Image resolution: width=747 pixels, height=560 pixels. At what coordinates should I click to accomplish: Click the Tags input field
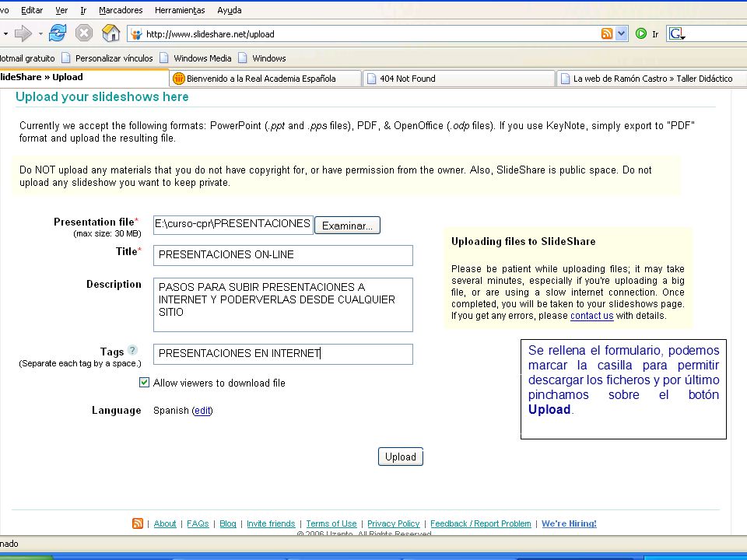tap(283, 354)
